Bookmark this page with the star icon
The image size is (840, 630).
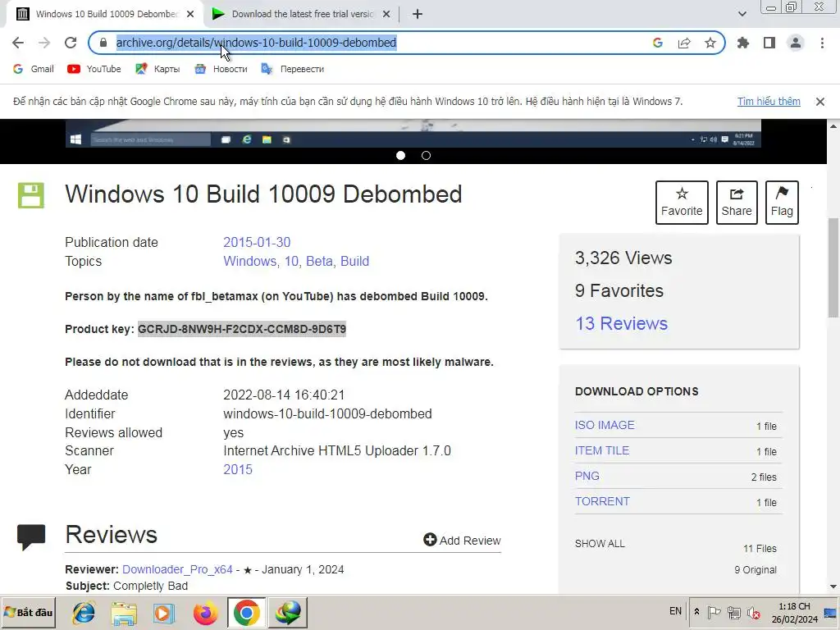(710, 43)
